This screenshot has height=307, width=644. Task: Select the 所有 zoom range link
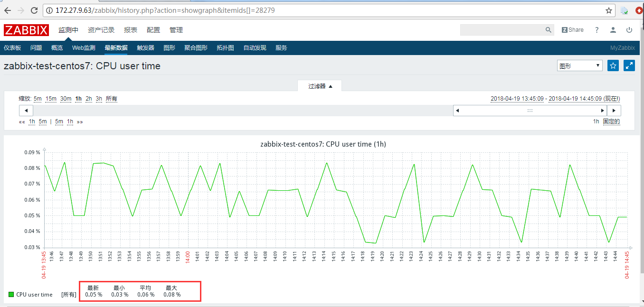point(111,99)
